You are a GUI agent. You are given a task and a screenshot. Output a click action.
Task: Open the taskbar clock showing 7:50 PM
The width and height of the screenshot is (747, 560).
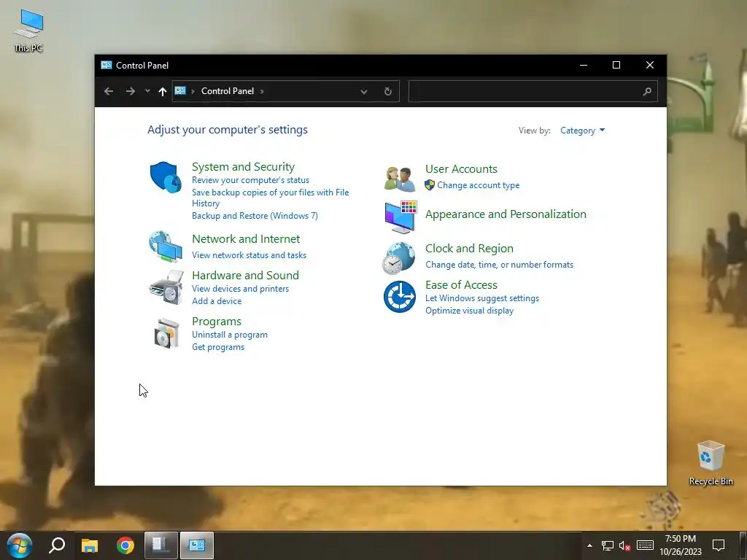pos(681,545)
